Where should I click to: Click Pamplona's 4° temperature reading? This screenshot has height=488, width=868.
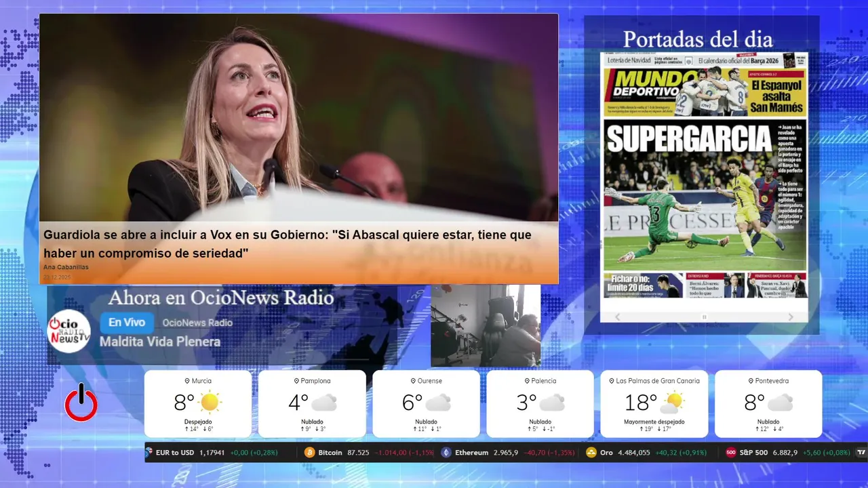[x=298, y=403]
